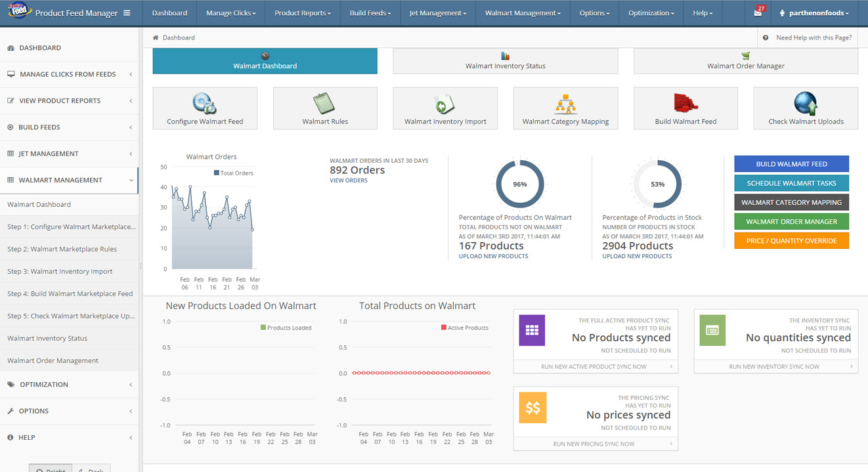Open Step 3: Walmart Inventory Import in sidebar
868x472 pixels.
point(70,271)
